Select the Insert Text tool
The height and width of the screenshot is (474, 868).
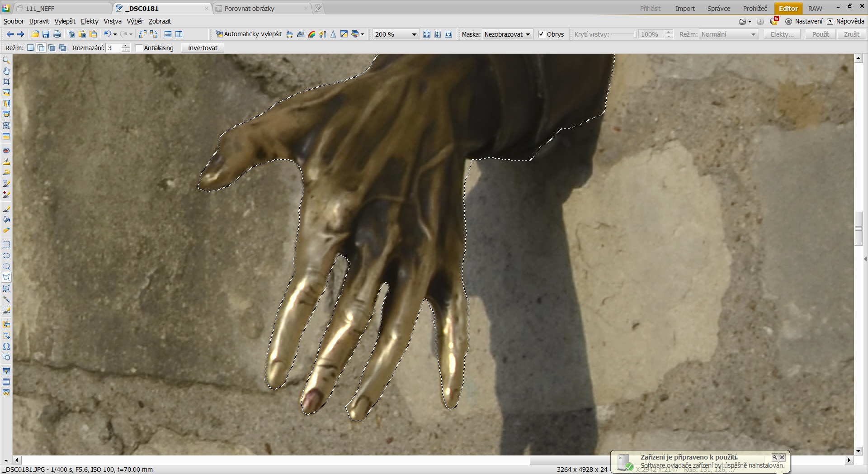tap(6, 336)
